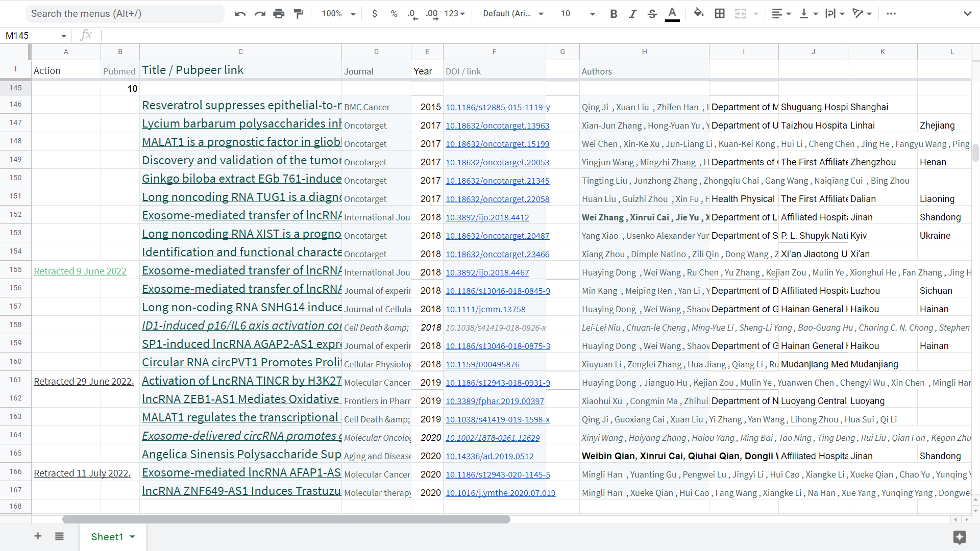Open the Borders tool
The image size is (980, 551).
coord(720,14)
